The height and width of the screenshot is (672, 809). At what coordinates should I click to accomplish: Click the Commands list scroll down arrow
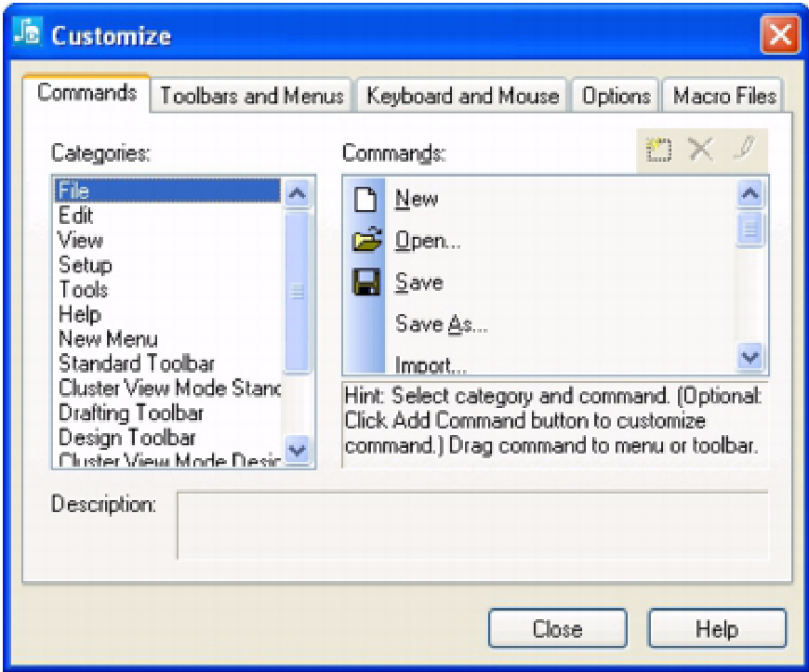(750, 357)
